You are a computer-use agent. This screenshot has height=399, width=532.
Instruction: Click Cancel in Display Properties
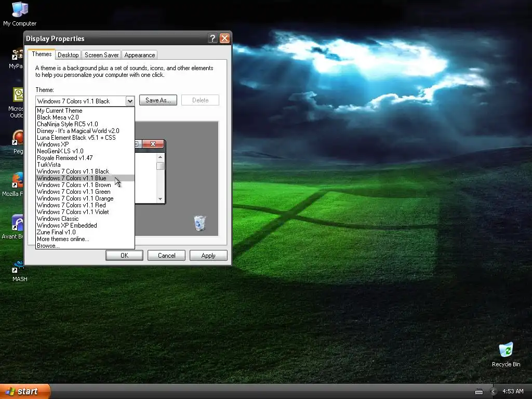166,256
